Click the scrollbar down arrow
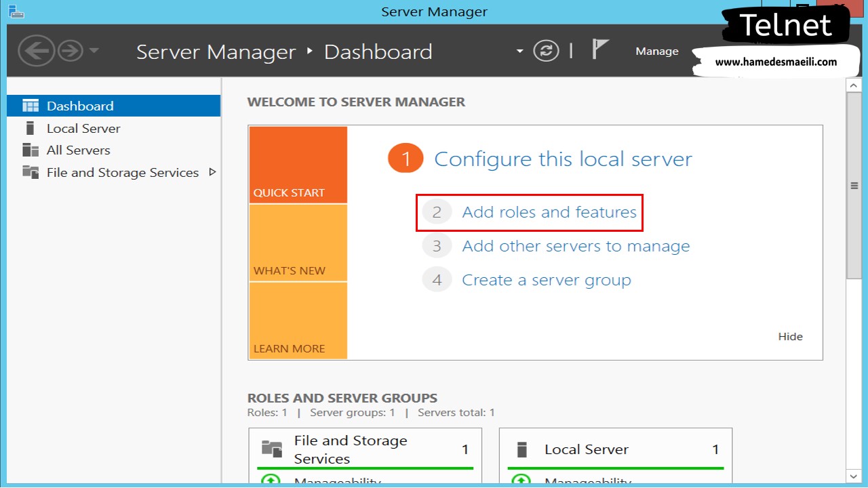This screenshot has width=868, height=488. pyautogui.click(x=854, y=476)
